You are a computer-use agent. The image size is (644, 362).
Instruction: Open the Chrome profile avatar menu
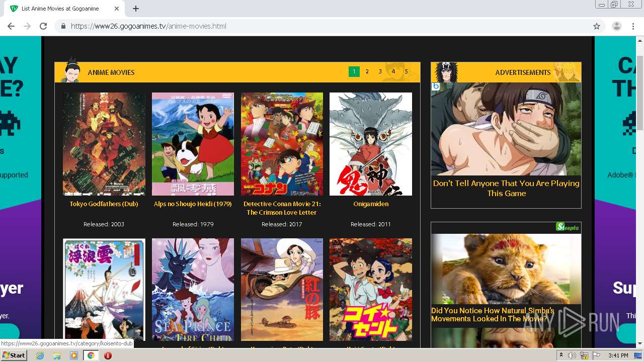tap(616, 26)
